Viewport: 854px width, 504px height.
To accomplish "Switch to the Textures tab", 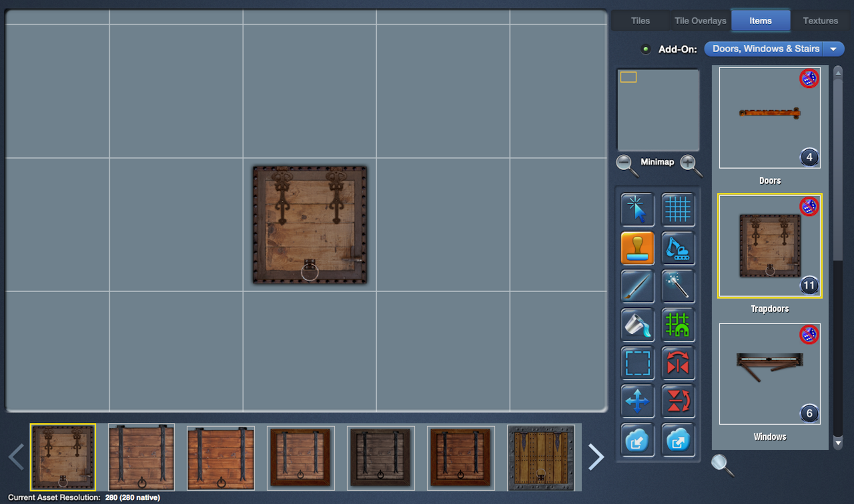I will click(x=821, y=21).
